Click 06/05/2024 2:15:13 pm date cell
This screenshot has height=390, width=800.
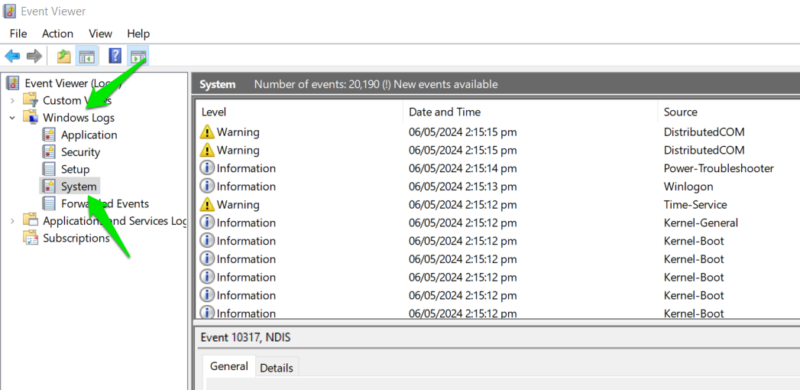(462, 186)
